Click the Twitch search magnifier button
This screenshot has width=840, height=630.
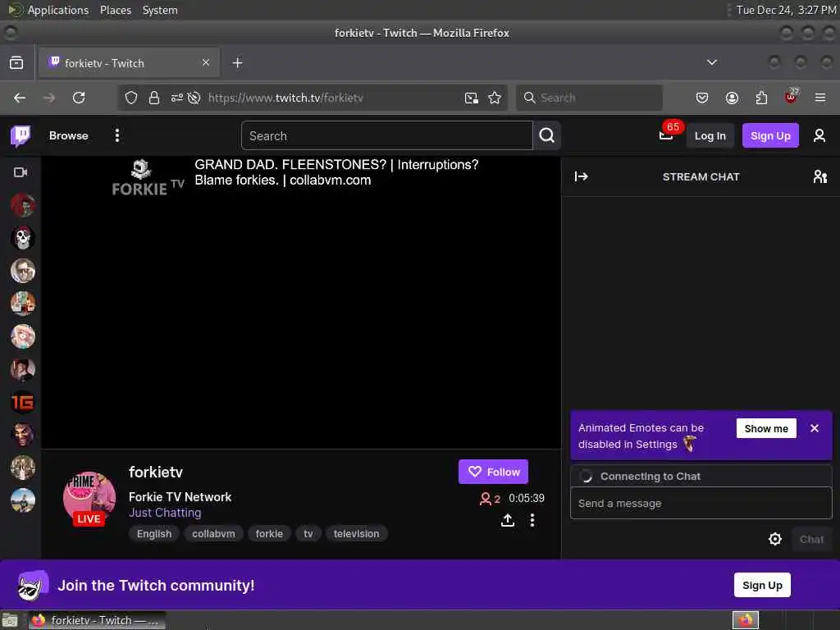pos(547,135)
